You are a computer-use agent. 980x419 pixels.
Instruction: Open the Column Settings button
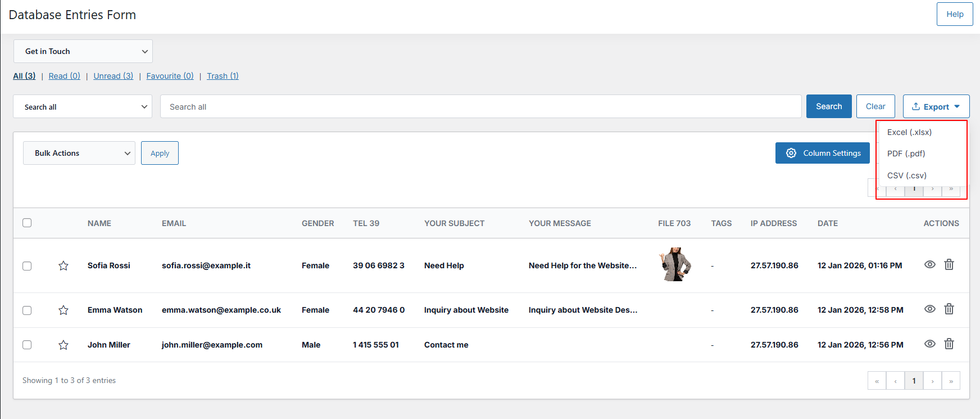pos(823,153)
